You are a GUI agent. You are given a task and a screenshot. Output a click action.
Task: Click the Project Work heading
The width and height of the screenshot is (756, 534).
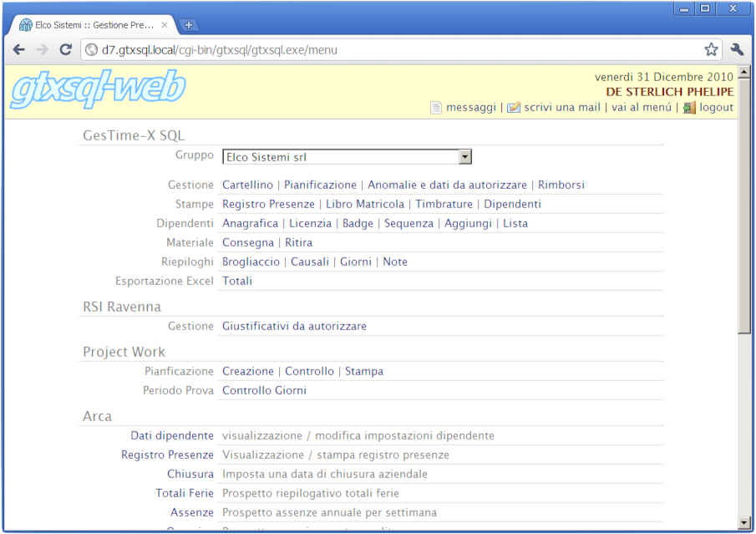[124, 352]
